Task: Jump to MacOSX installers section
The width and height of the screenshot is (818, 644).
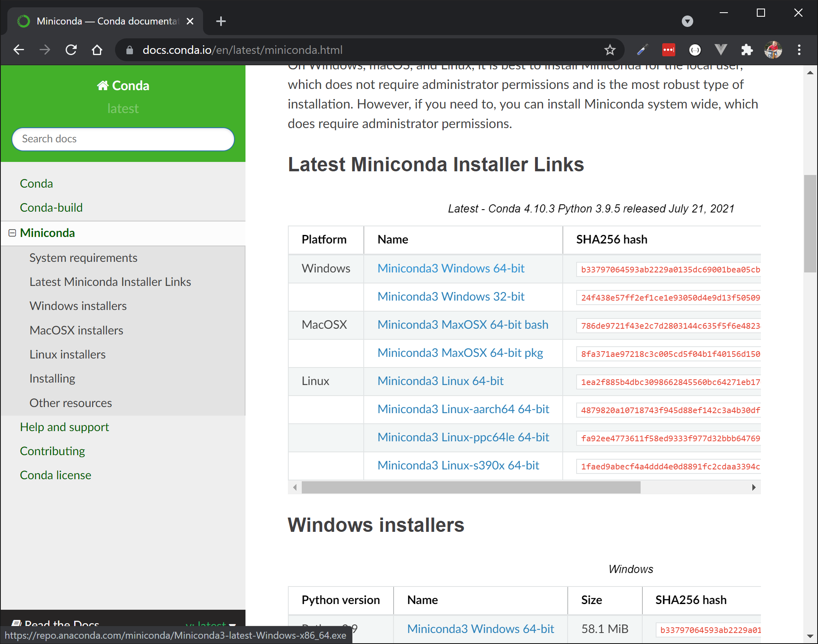Action: point(76,330)
